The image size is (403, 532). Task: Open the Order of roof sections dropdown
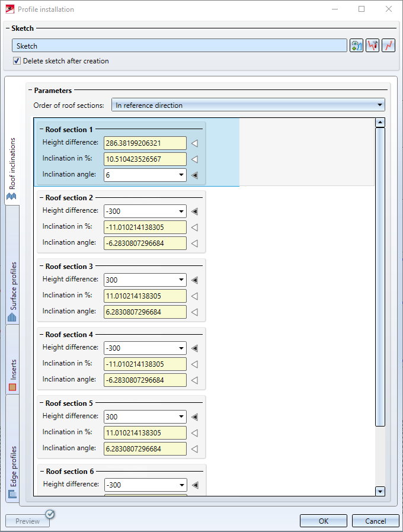point(248,105)
